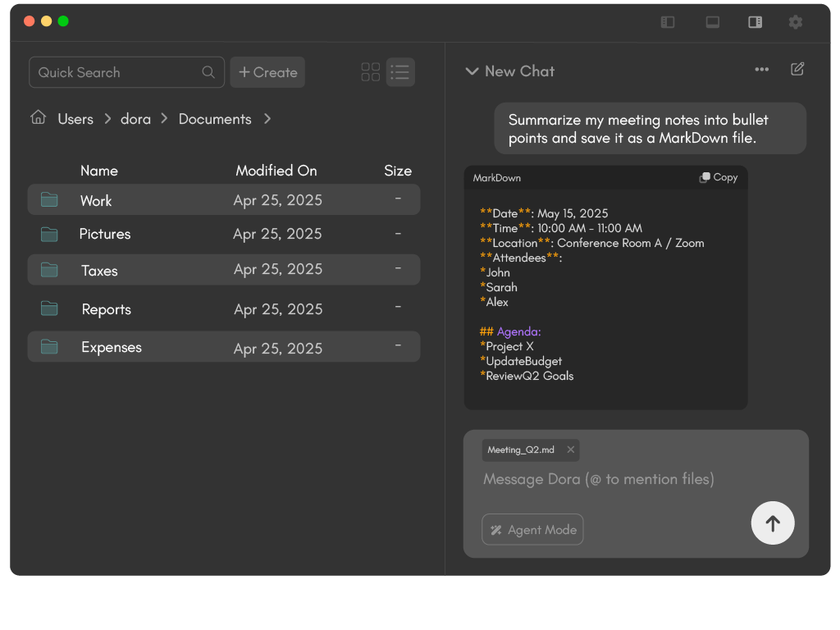Send message with the up-arrow button

pos(773,523)
